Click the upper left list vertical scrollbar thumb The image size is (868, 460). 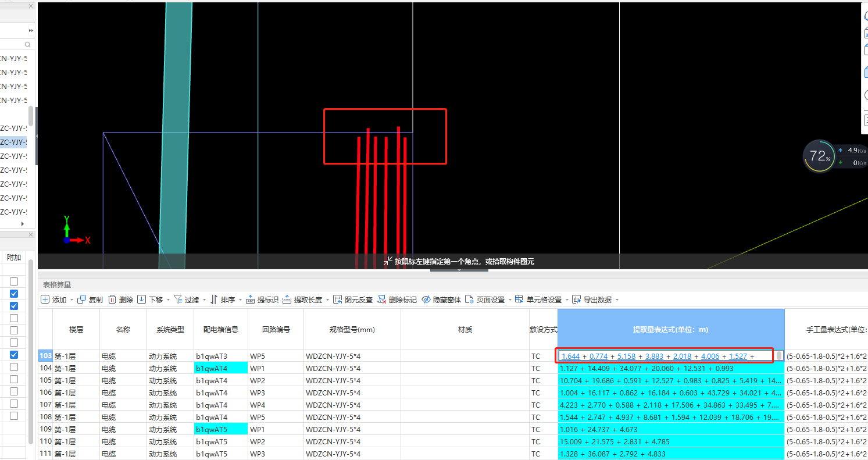30,116
